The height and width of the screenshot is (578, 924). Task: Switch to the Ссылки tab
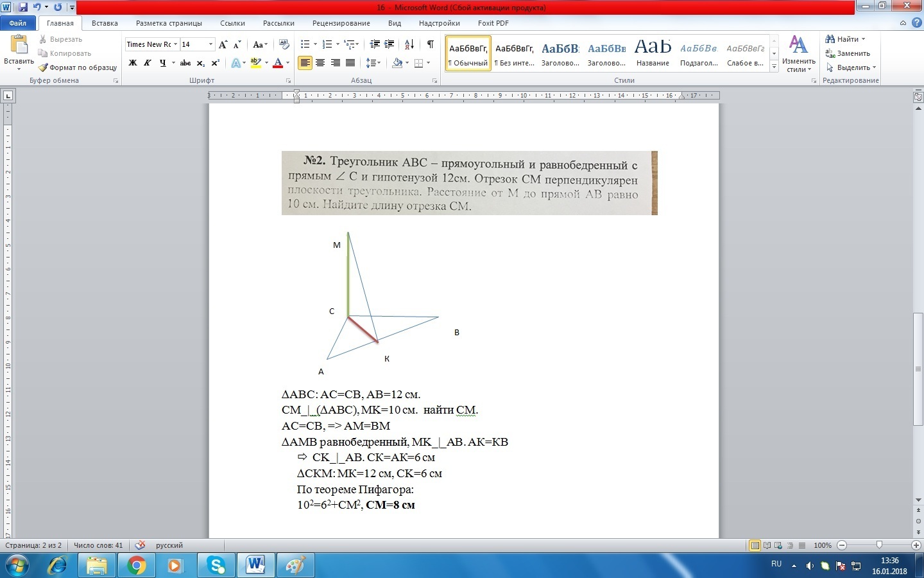coord(232,23)
